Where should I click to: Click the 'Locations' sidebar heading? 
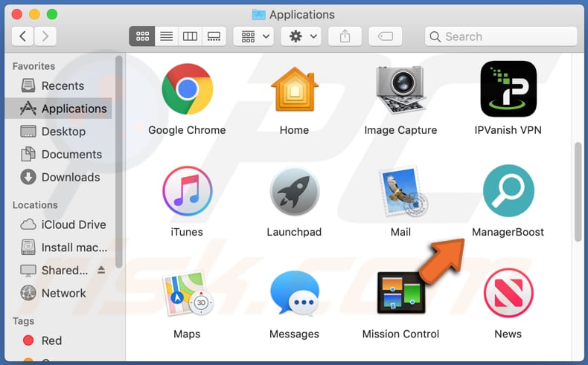click(x=35, y=205)
